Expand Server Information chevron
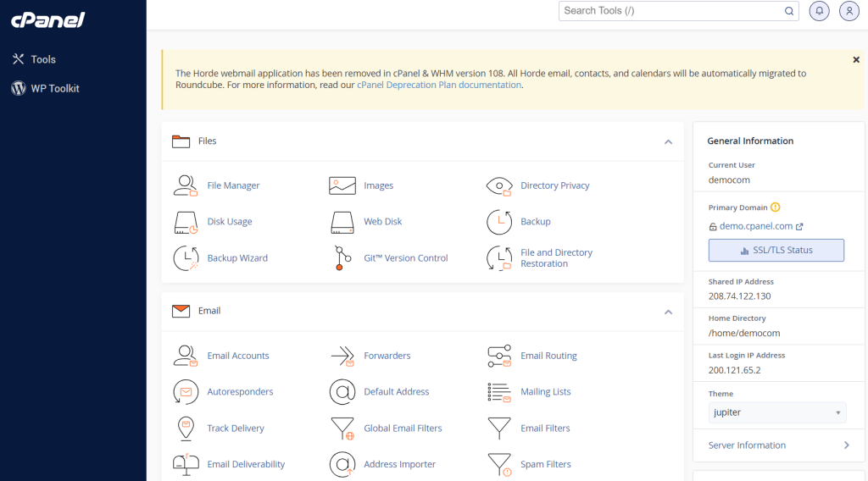 [x=846, y=445]
